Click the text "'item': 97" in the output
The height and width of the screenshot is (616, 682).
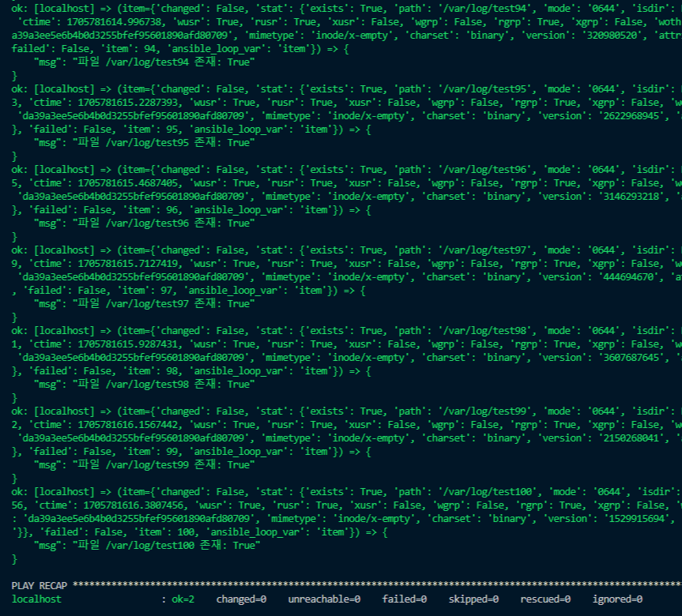[144, 290]
